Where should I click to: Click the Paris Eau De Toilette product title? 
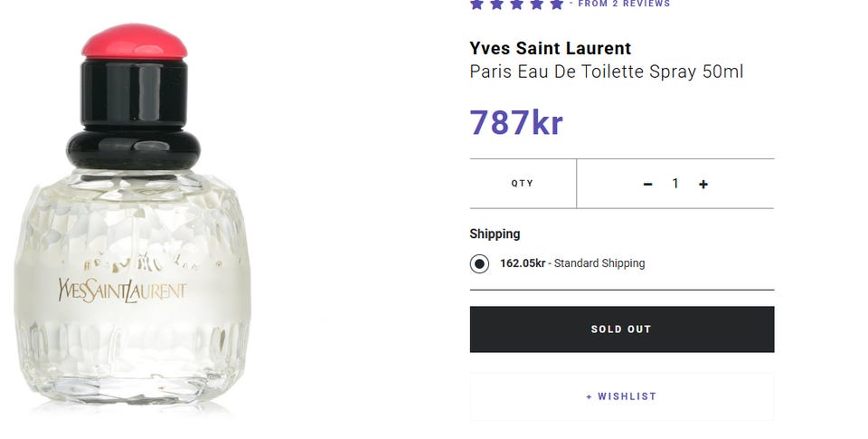[x=606, y=72]
